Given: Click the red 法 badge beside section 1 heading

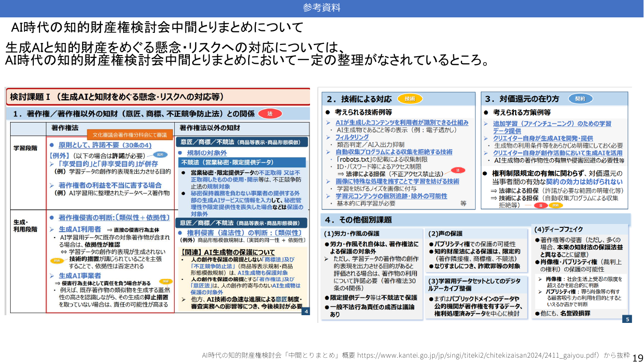Looking at the screenshot, I should tap(270, 114).
